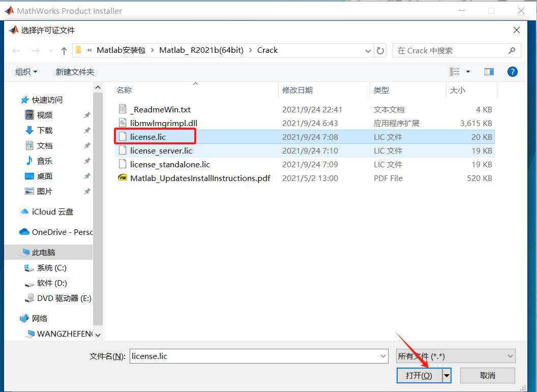Open the help question mark icon

pyautogui.click(x=513, y=72)
